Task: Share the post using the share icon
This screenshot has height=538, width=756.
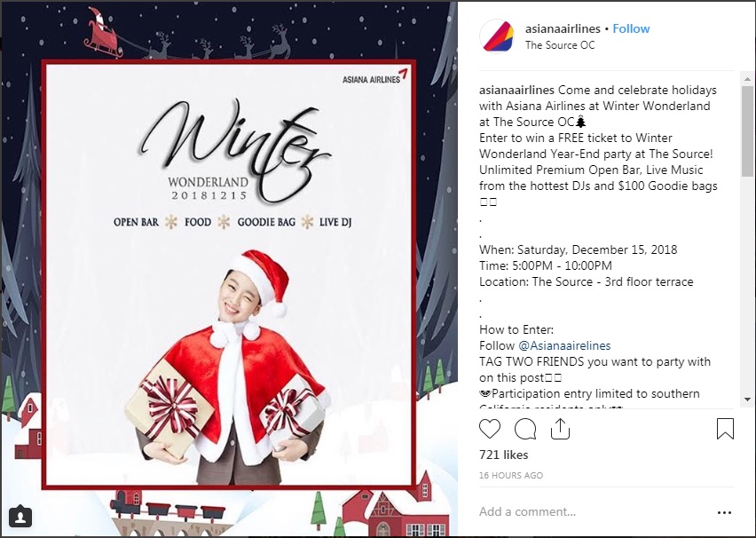Action: tap(560, 429)
